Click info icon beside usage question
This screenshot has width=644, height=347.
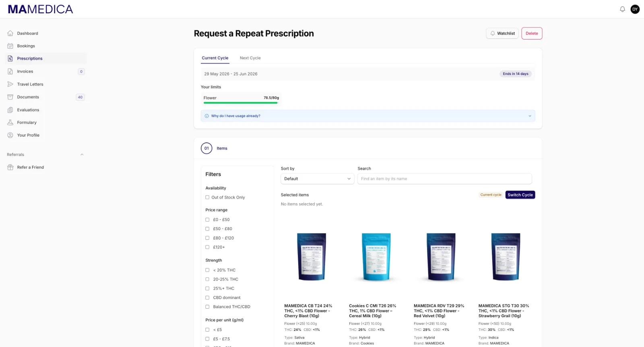pyautogui.click(x=207, y=116)
